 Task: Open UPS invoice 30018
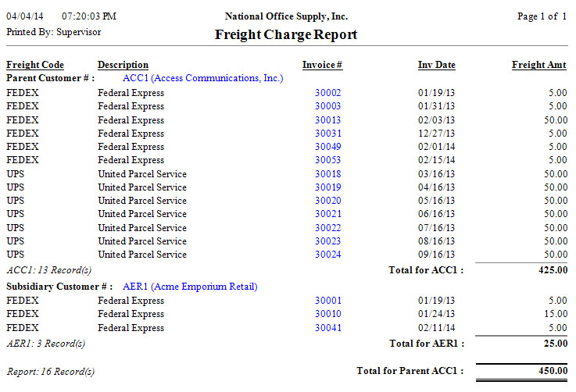click(x=327, y=174)
